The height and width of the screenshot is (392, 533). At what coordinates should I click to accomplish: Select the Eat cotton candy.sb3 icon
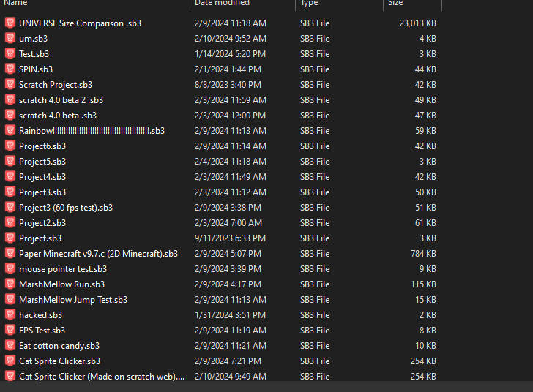(x=10, y=345)
